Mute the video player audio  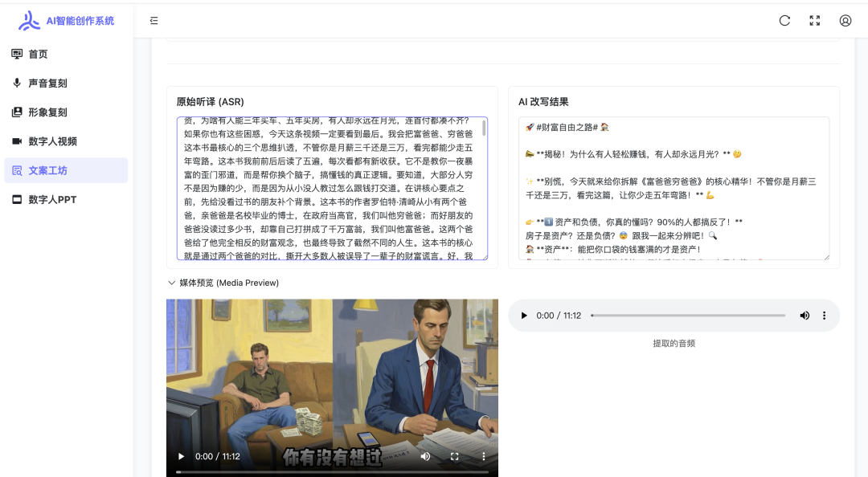(x=425, y=456)
